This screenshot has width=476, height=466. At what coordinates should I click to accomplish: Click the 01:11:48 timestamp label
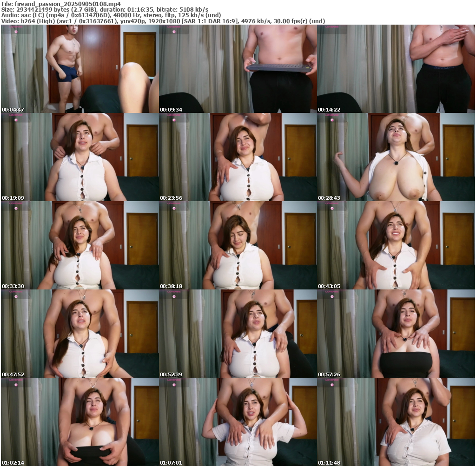[329, 463]
